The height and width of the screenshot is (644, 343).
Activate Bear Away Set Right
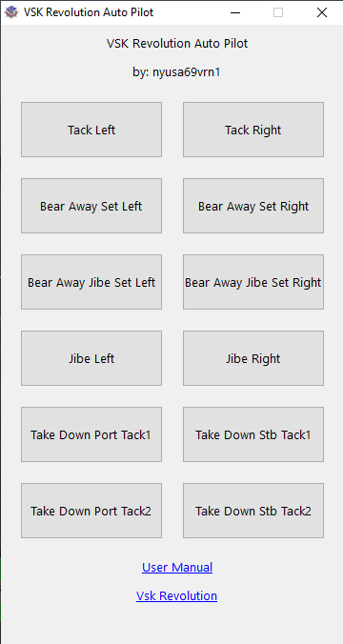coord(253,206)
